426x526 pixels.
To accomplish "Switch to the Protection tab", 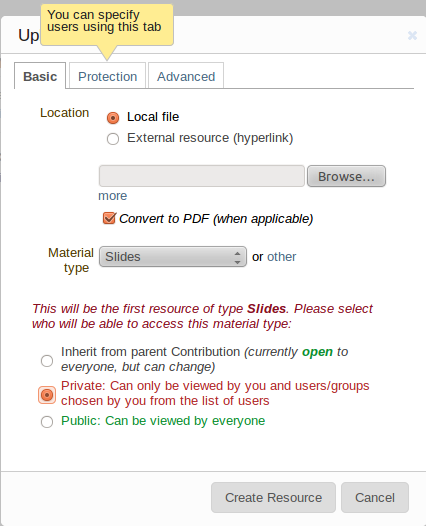I will click(x=107, y=76).
